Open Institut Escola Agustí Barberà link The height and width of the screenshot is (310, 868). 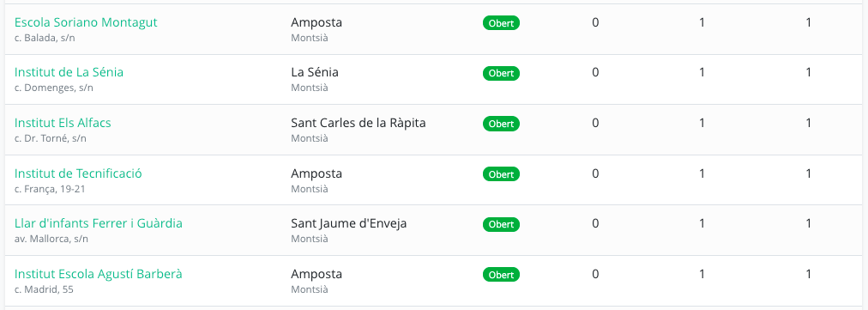(99, 274)
